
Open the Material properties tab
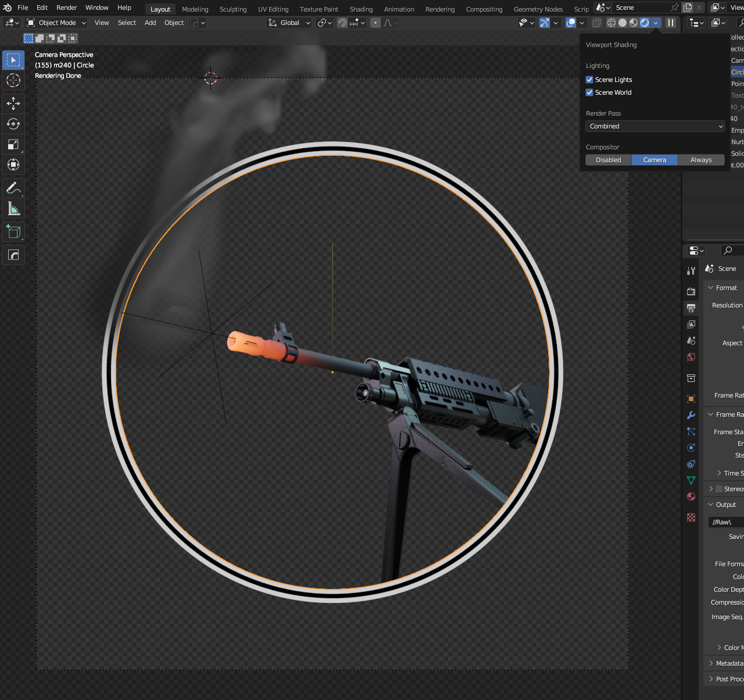click(x=691, y=497)
